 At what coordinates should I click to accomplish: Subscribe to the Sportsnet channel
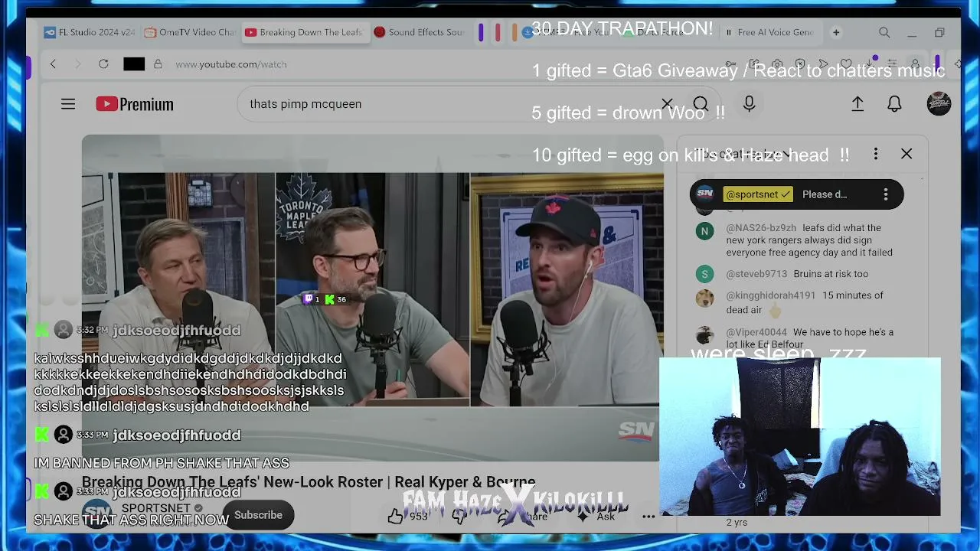[258, 515]
